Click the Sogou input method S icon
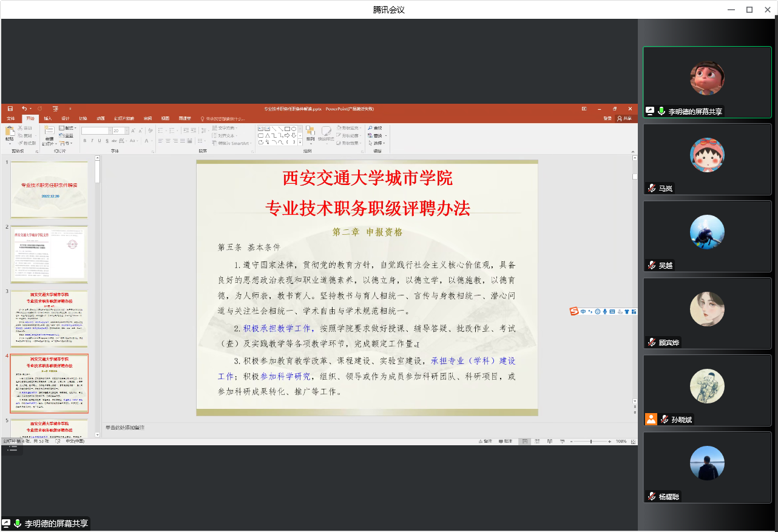 [574, 311]
